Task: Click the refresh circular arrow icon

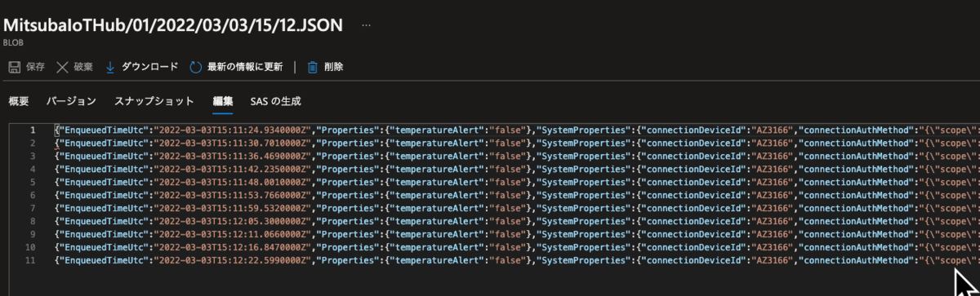Action: [195, 67]
